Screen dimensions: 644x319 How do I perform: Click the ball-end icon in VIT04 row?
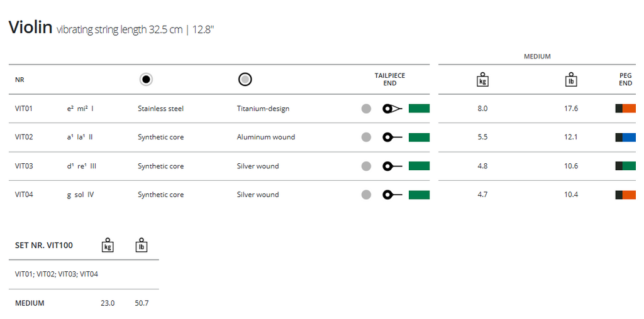392,195
